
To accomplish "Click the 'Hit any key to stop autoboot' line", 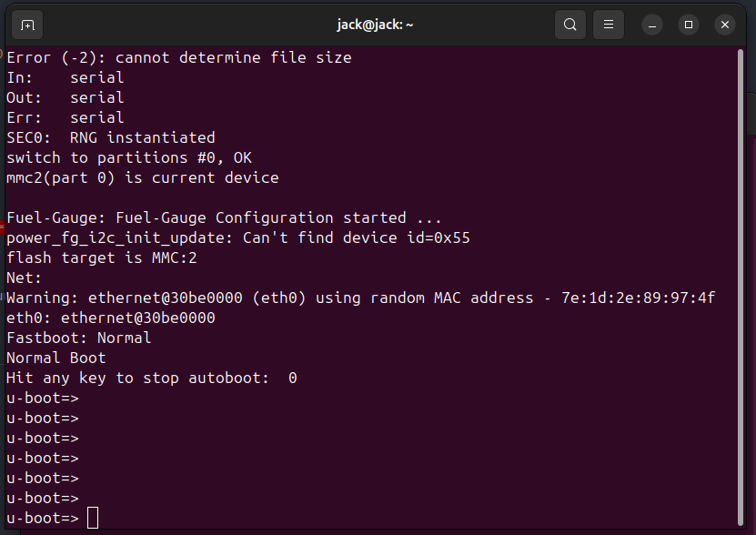I will [151, 378].
